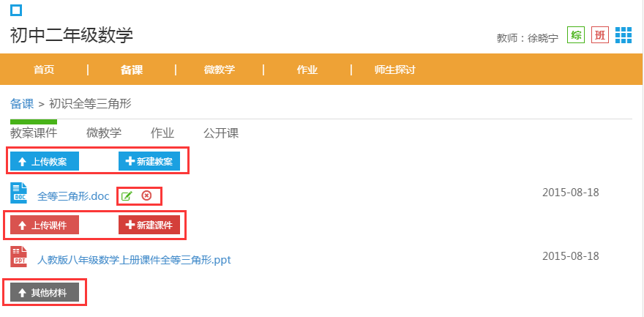Viewport: 644px width, 317px height.
Task: Click the red delete icon beside 全等三角形.doc
Action: [x=146, y=196]
